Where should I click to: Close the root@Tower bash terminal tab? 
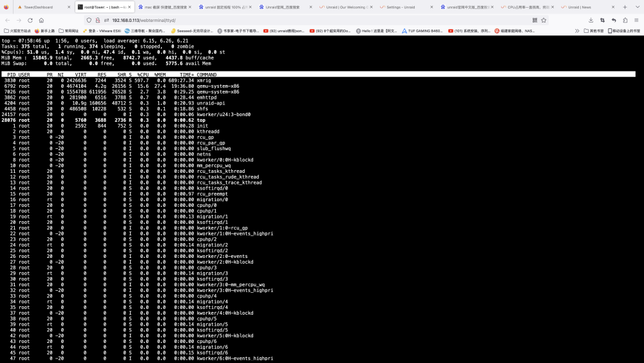129,7
